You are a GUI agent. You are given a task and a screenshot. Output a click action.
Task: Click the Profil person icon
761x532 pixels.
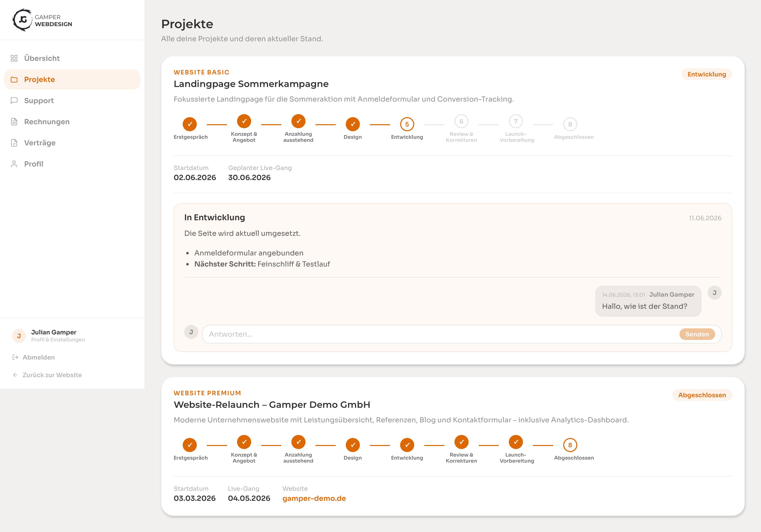[14, 164]
